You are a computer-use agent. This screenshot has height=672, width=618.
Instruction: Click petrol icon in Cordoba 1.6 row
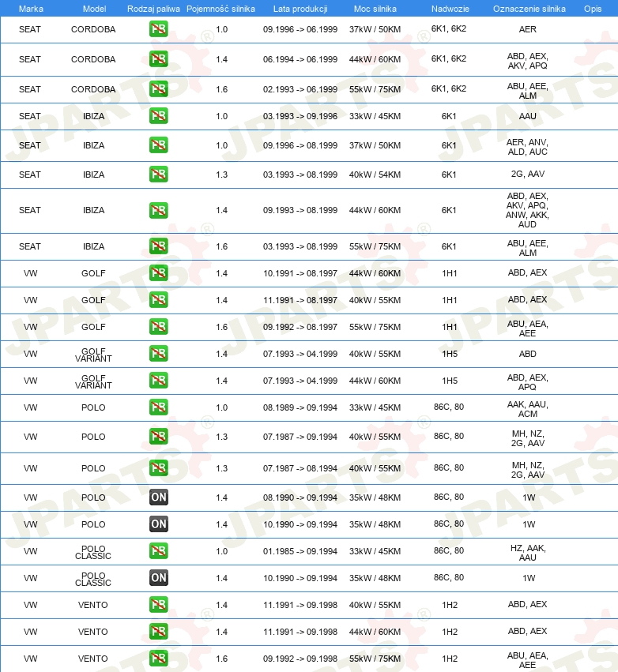pos(158,89)
